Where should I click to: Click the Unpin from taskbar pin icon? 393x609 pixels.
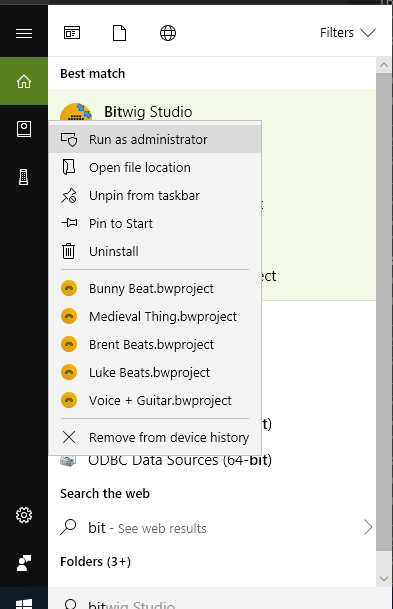coord(69,195)
